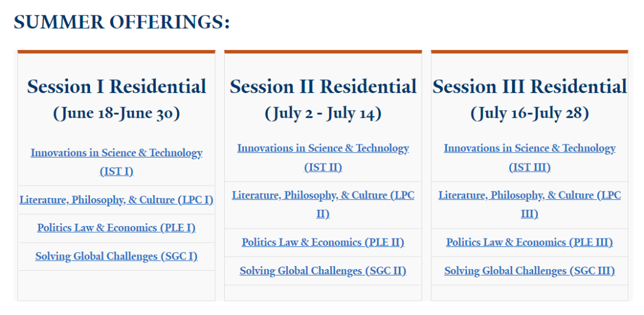
Task: Click the Summer Offerings page heading
Action: 122,22
